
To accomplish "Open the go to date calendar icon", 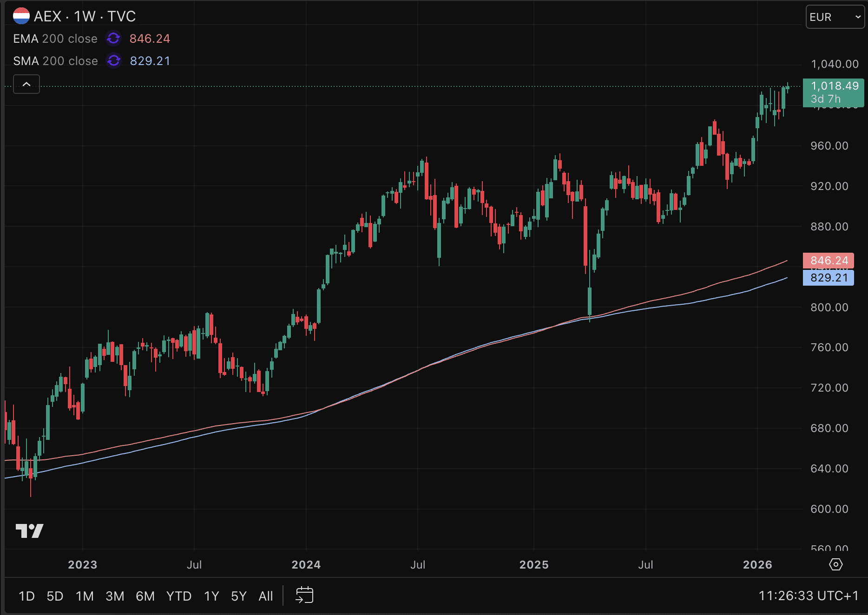I will 304,595.
